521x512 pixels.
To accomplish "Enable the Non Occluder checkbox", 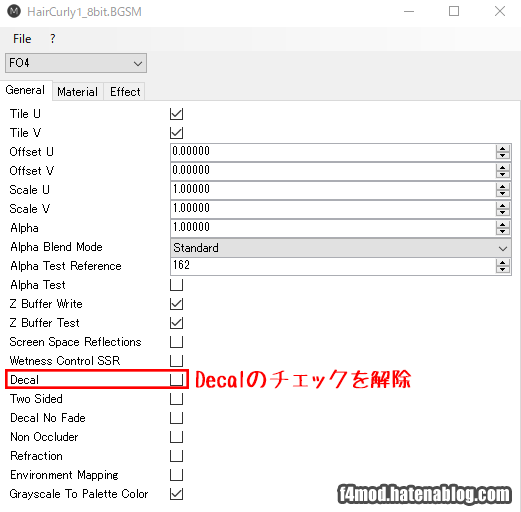I will coord(176,437).
